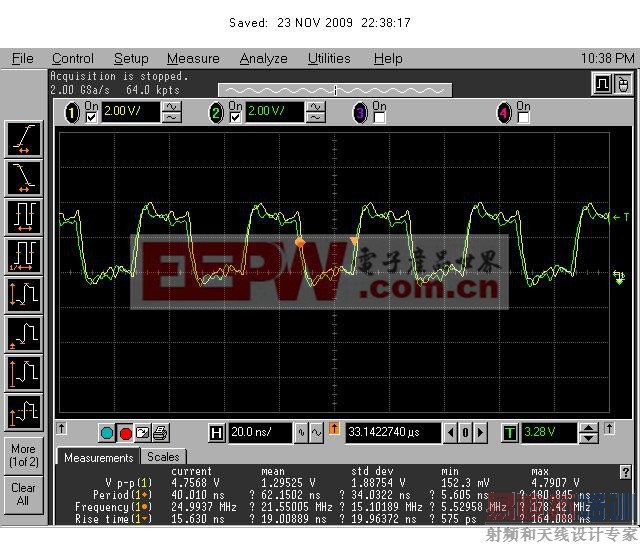
Task: Open the Measure menu
Action: (193, 59)
